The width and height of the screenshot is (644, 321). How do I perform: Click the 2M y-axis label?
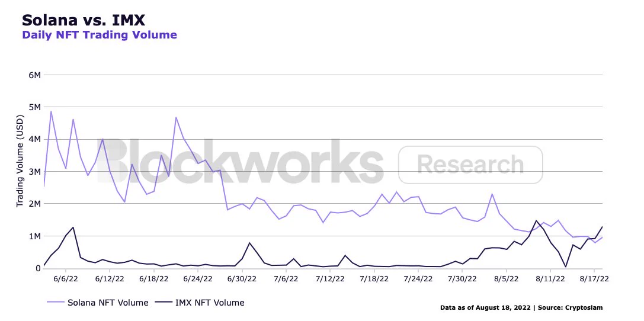[34, 204]
